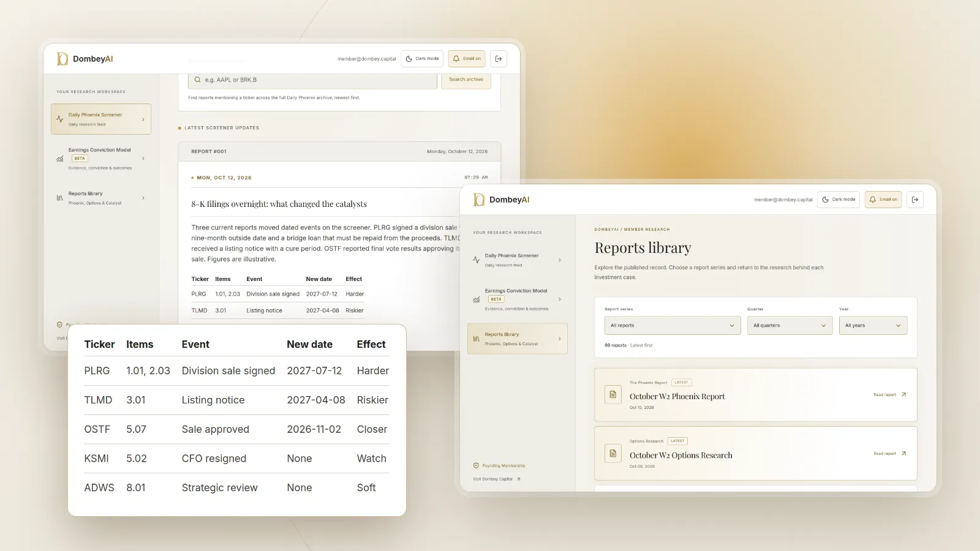Click KSMI in the enlarged table card
Viewport: 980px width, 551px height.
97,459
